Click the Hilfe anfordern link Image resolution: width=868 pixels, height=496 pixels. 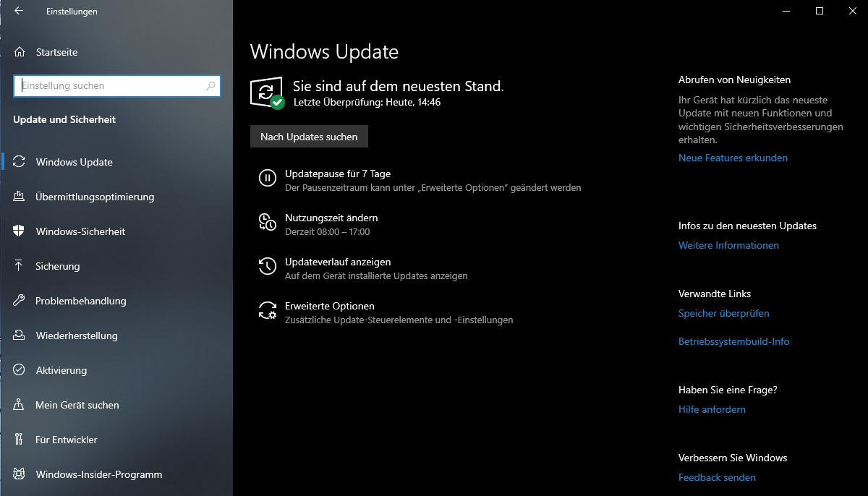[x=712, y=409]
